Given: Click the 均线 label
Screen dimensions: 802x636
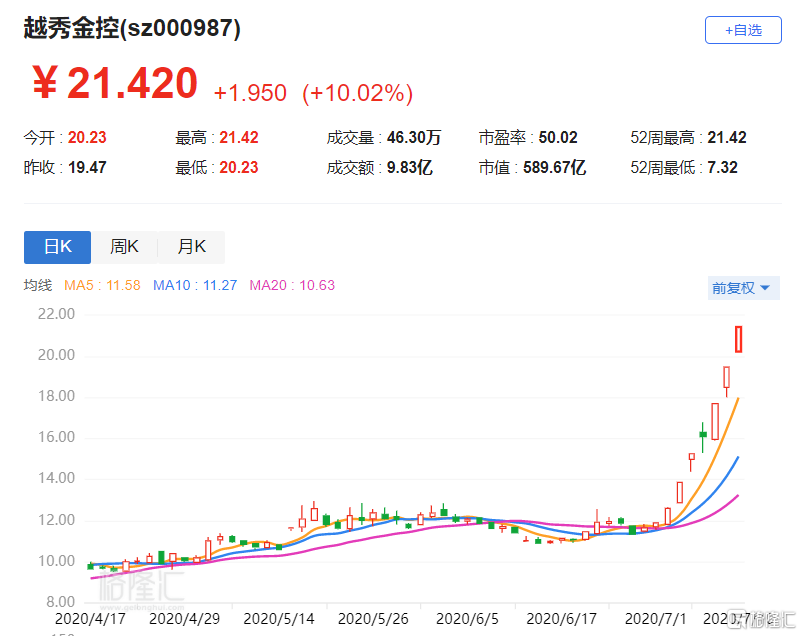Looking at the screenshot, I should click(38, 286).
